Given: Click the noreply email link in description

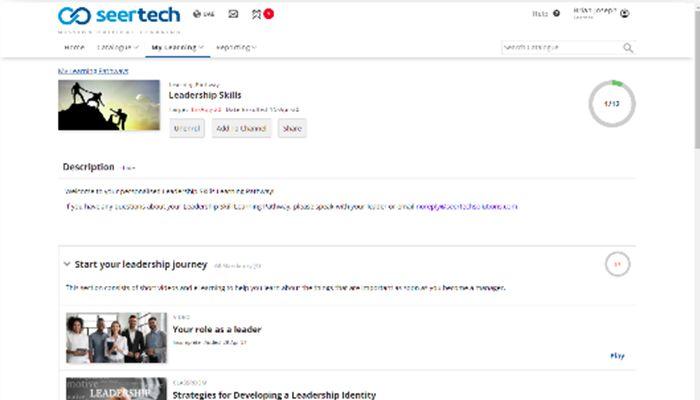Looking at the screenshot, I should coord(467,207).
